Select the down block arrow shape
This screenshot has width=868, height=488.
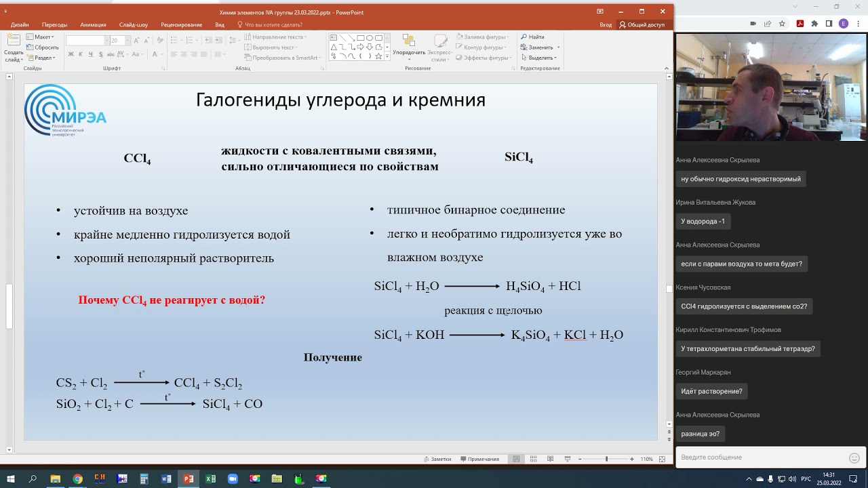pos(370,47)
